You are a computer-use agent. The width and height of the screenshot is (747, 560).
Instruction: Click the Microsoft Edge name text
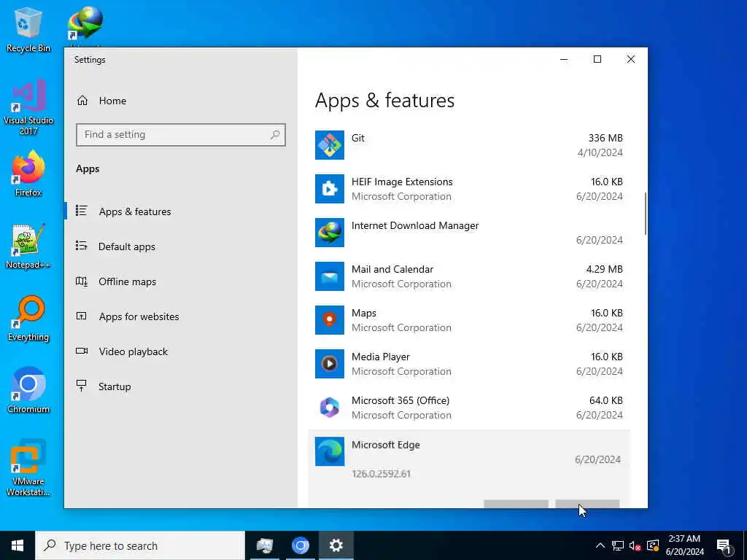tap(385, 445)
